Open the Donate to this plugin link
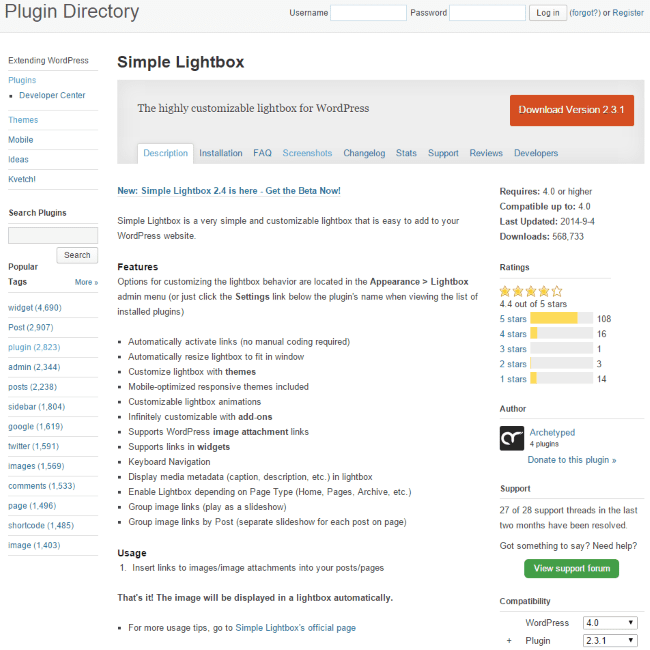 tap(572, 460)
